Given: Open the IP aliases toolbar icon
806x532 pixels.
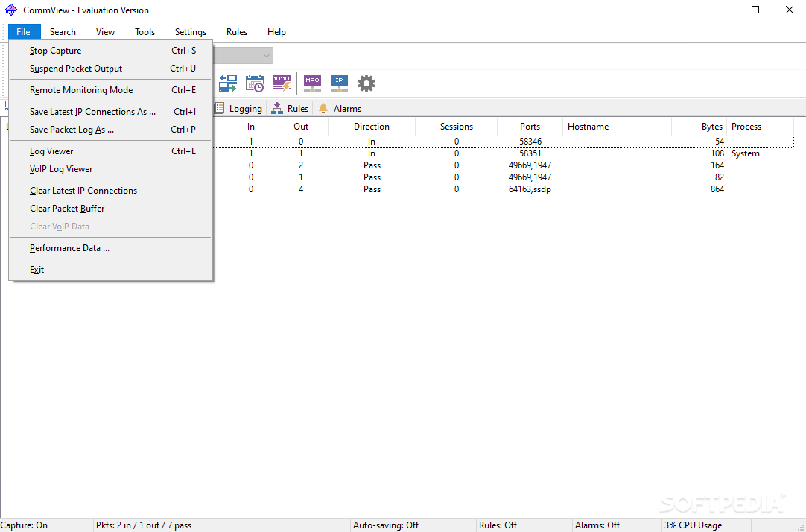Looking at the screenshot, I should click(x=339, y=83).
